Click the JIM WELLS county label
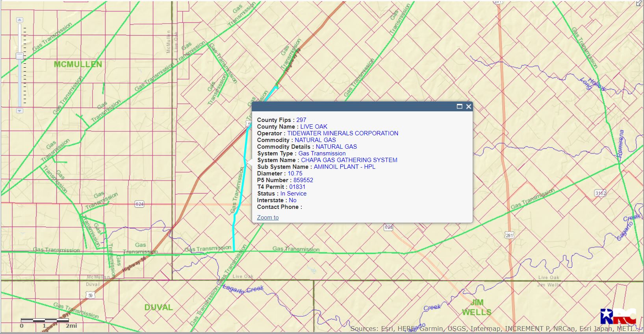Image resolution: width=644 pixels, height=334 pixels. click(477, 307)
